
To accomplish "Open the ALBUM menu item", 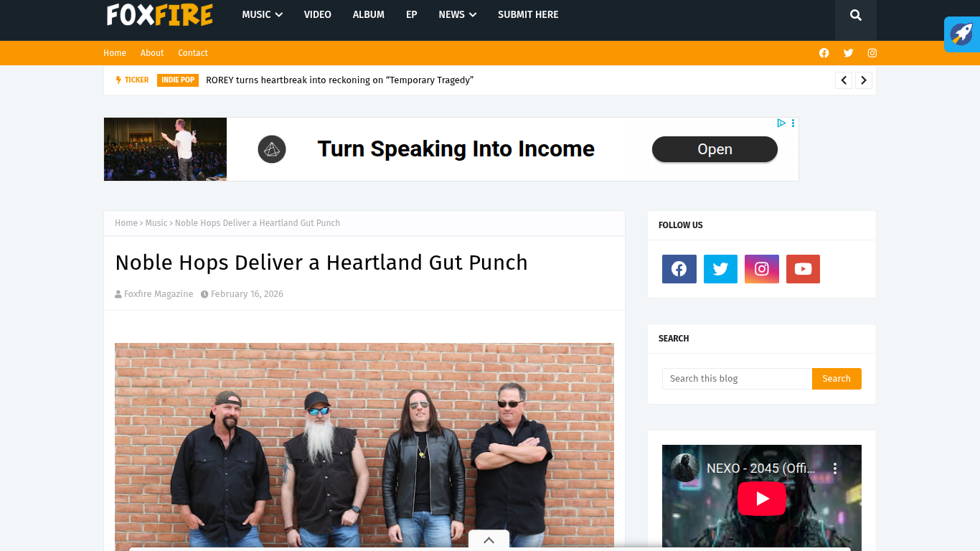I will coord(369,14).
